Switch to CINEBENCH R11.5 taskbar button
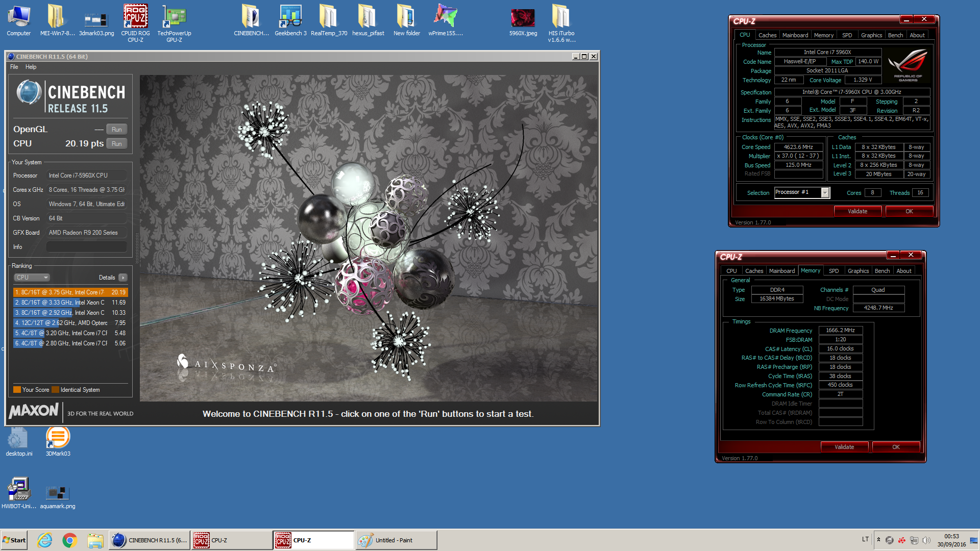 149,540
